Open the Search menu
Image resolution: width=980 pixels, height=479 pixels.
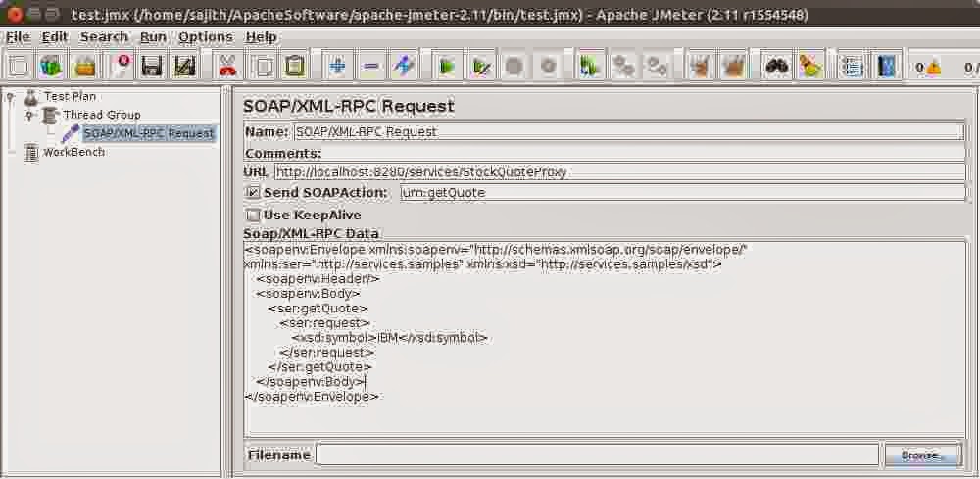click(x=104, y=37)
